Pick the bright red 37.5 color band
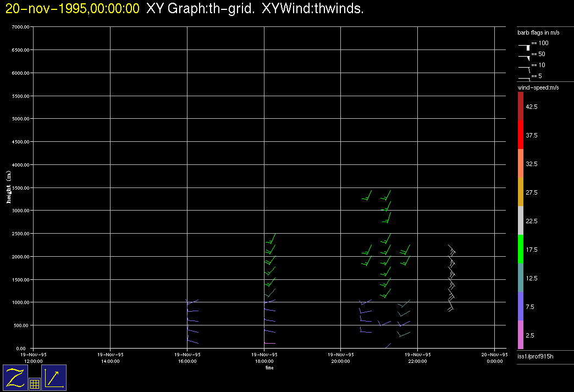Screen dimensions: 574x392 pyautogui.click(x=521, y=135)
